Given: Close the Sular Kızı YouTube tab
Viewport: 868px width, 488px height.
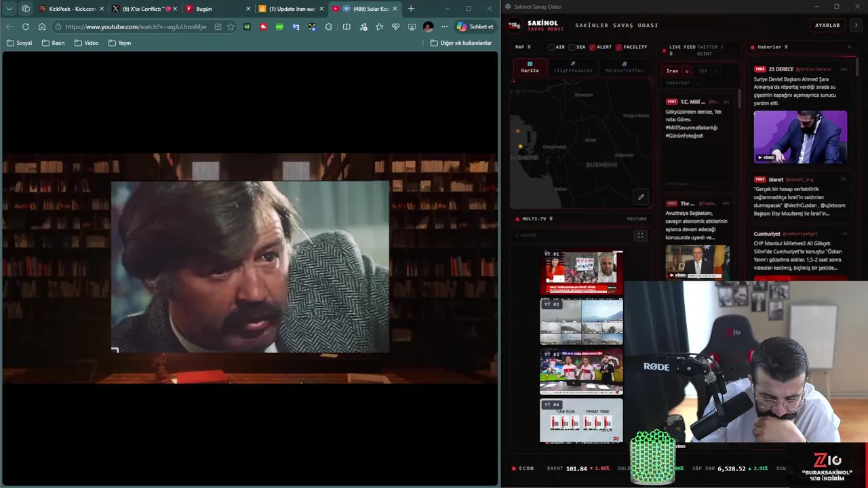Looking at the screenshot, I should (395, 9).
